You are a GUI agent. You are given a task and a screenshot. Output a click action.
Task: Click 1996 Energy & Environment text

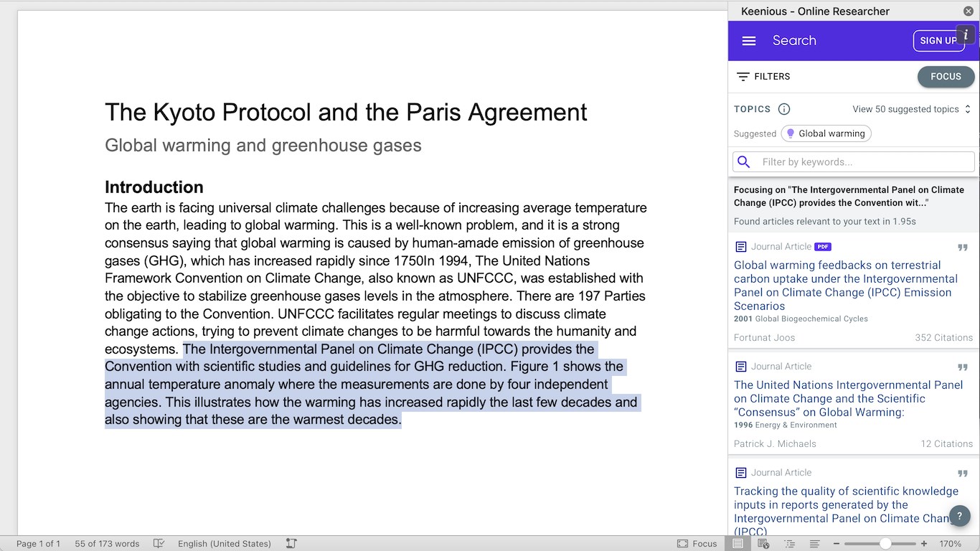click(786, 425)
